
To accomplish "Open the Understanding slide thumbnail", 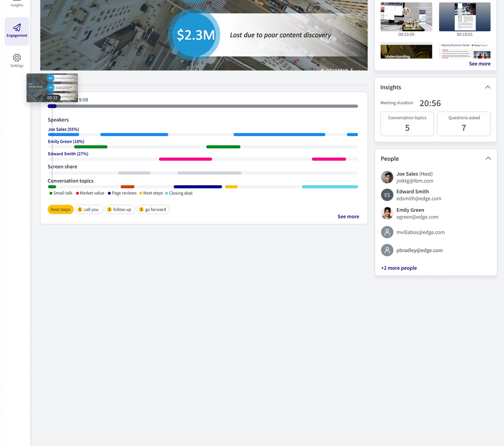I will (406, 51).
